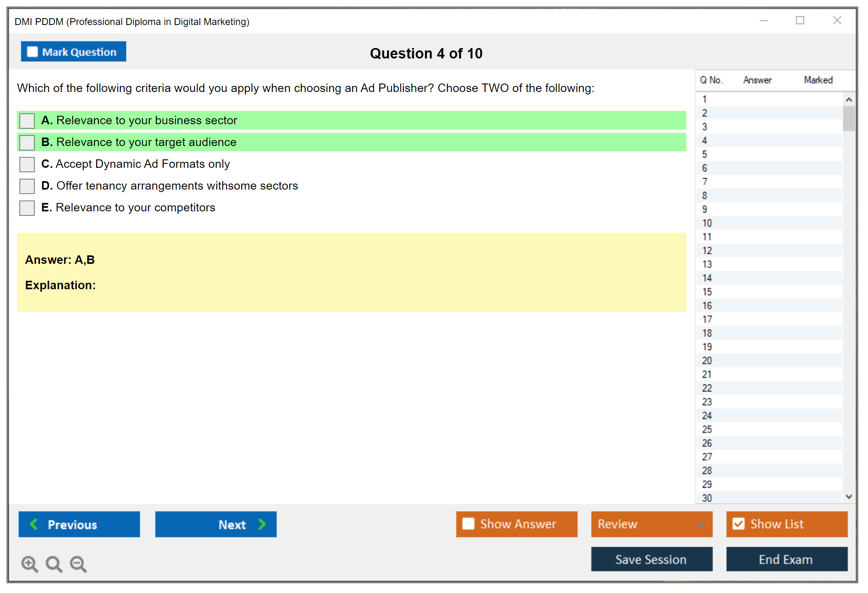Select option E Relevance to your competitors

click(27, 208)
